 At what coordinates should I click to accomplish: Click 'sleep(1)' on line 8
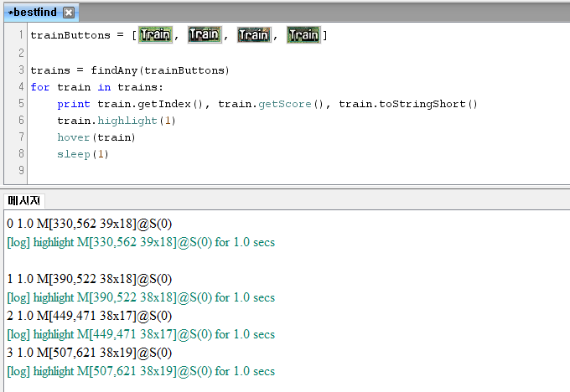pos(83,154)
